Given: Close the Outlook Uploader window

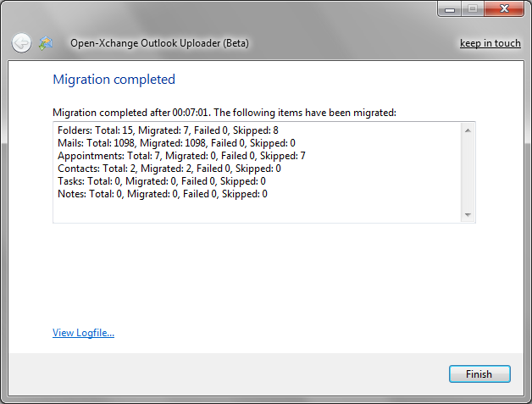Looking at the screenshot, I should click(505, 8).
